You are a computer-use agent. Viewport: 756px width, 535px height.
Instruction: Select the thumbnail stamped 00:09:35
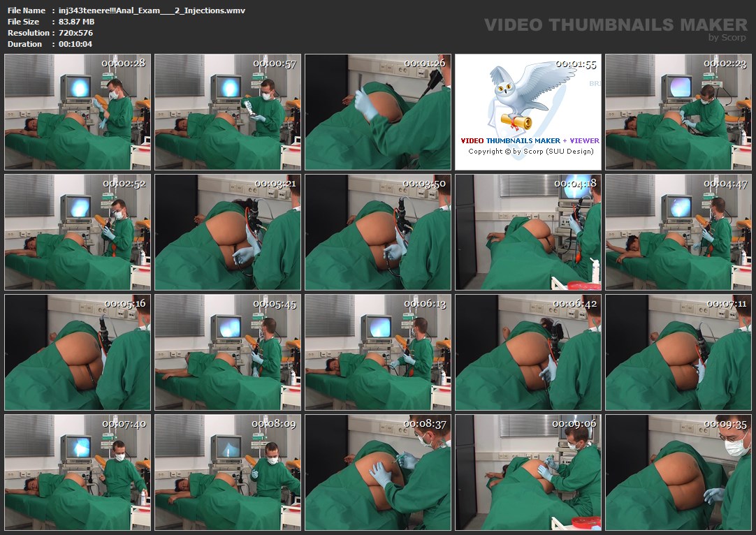(x=678, y=472)
